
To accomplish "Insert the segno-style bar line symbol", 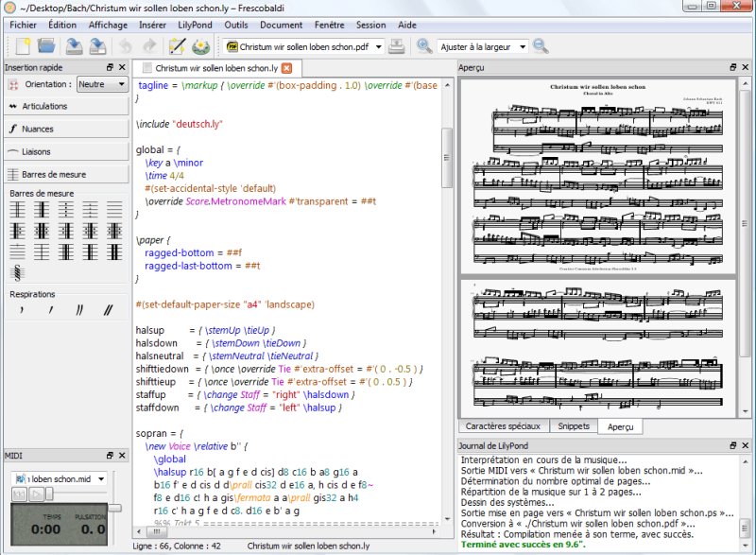I will pos(17,273).
